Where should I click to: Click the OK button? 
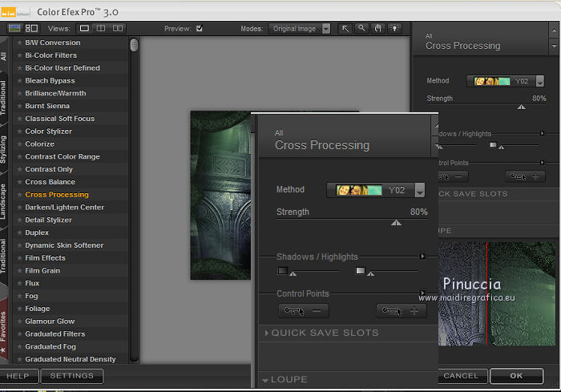point(516,376)
